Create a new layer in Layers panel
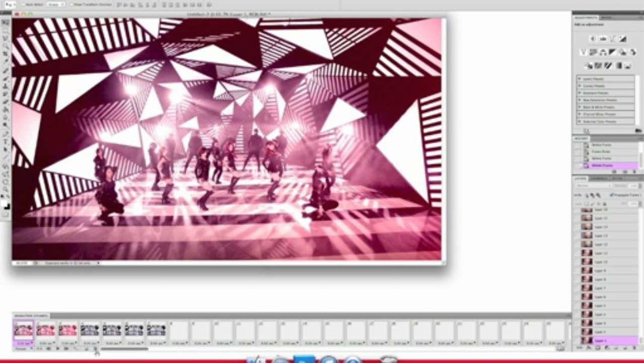This screenshot has width=644, height=363. click(625, 348)
